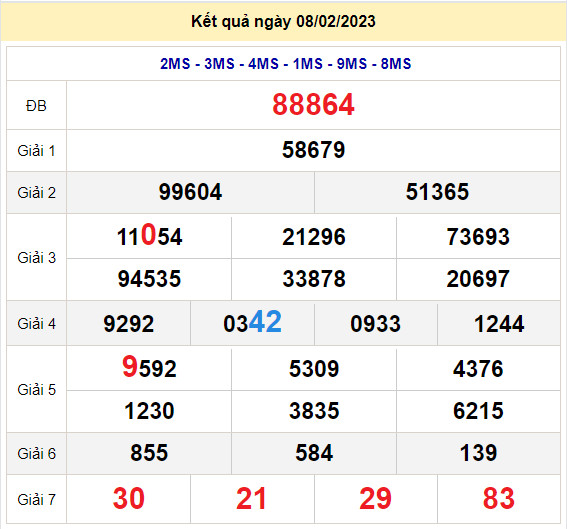Image resolution: width=567 pixels, height=529 pixels.
Task: Select the Giải 6 number 584
Action: click(314, 453)
